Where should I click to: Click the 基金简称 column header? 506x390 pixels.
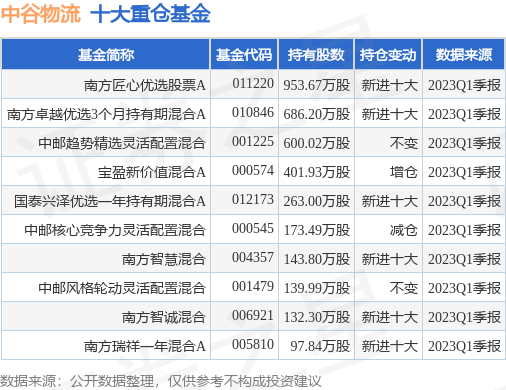coord(106,55)
